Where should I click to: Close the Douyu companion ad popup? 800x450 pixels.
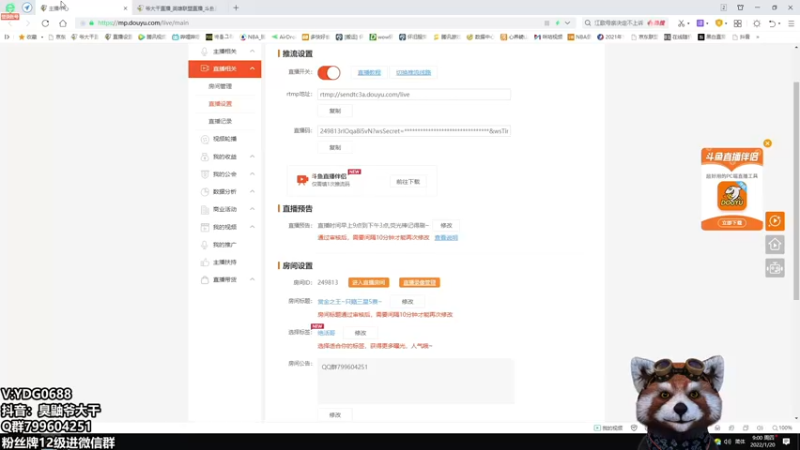click(767, 143)
